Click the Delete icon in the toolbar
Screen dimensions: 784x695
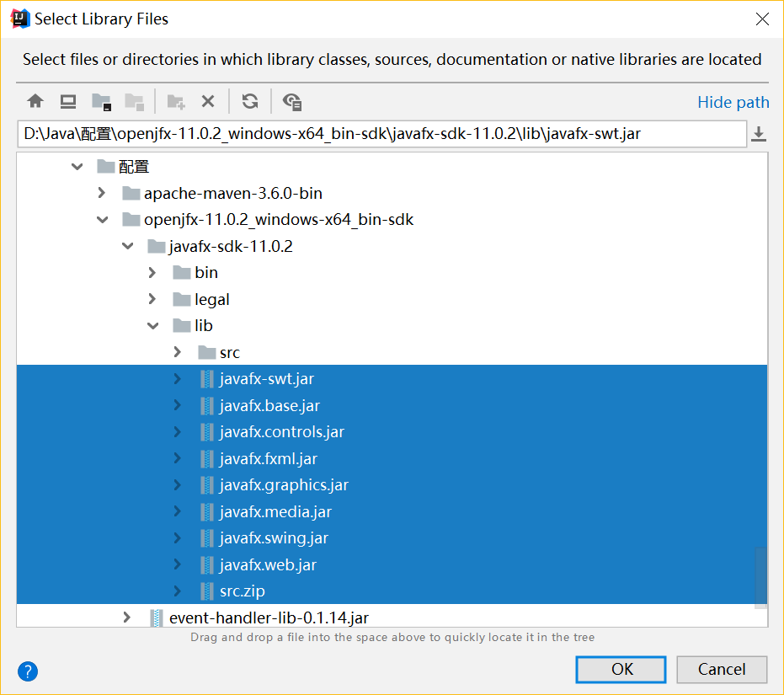(207, 101)
